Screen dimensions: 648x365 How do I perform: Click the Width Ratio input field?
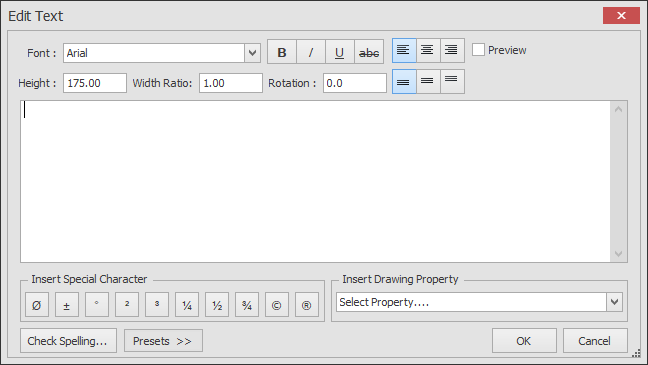(x=231, y=83)
